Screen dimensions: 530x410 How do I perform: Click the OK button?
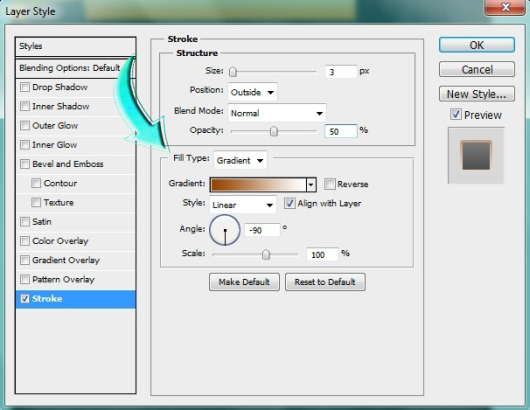click(477, 45)
